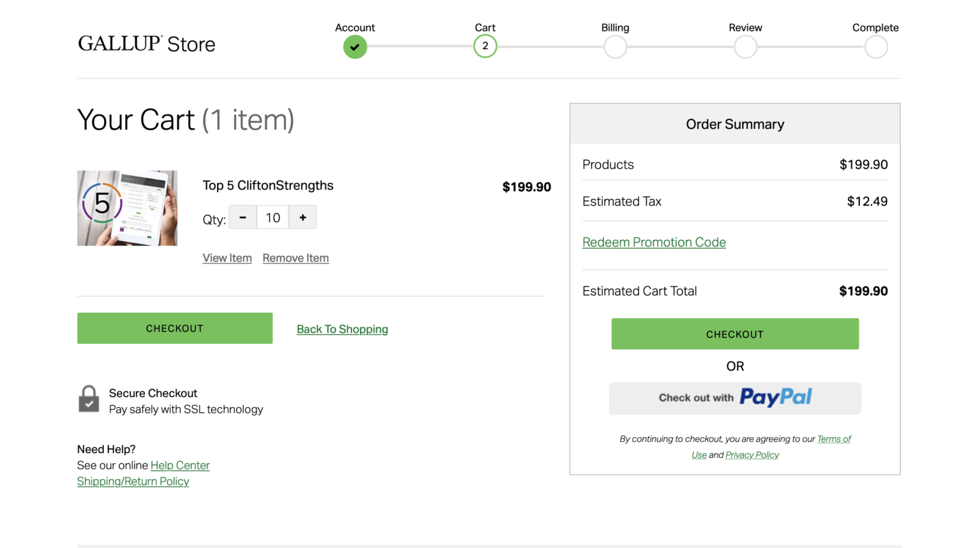Open the Terms of Use link

(x=833, y=439)
